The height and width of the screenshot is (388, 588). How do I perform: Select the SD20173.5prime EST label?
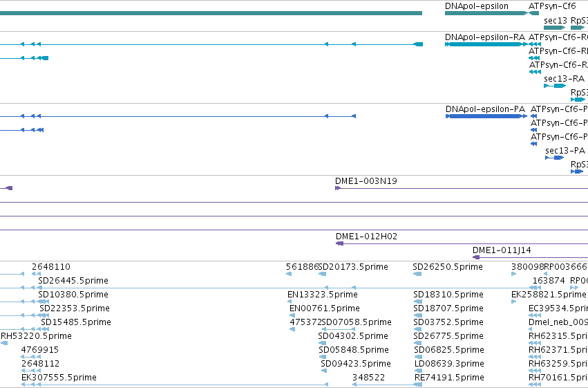click(x=353, y=267)
